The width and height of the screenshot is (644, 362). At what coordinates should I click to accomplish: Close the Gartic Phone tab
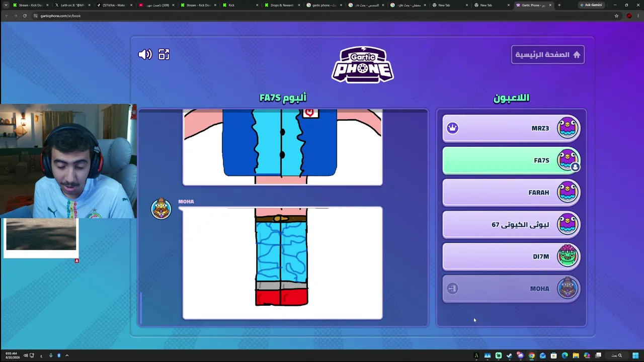tap(550, 5)
